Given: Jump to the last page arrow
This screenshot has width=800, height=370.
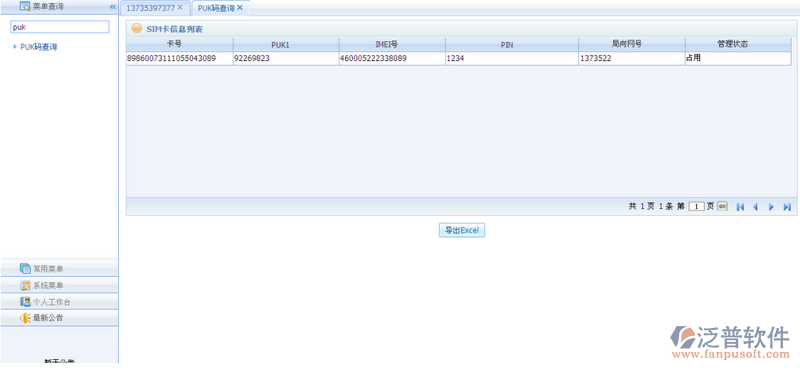Looking at the screenshot, I should (787, 207).
